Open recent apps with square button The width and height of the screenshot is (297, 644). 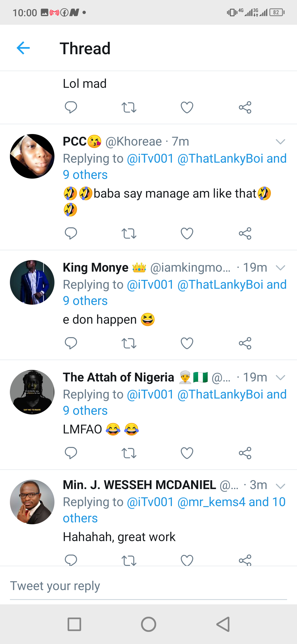click(x=74, y=624)
